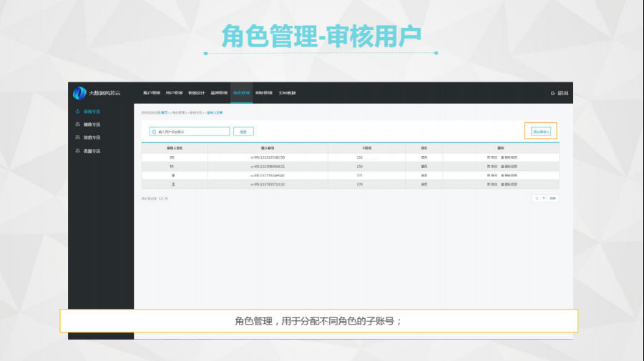The image size is (644, 361).
Task: Click the 首页 breadcrumb link
Action: (x=164, y=112)
